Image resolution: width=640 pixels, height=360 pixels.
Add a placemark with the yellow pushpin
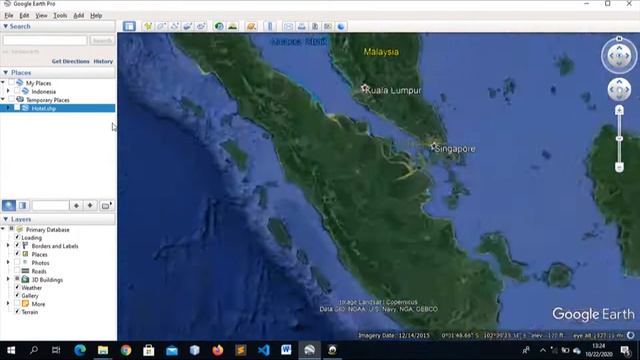[148, 26]
